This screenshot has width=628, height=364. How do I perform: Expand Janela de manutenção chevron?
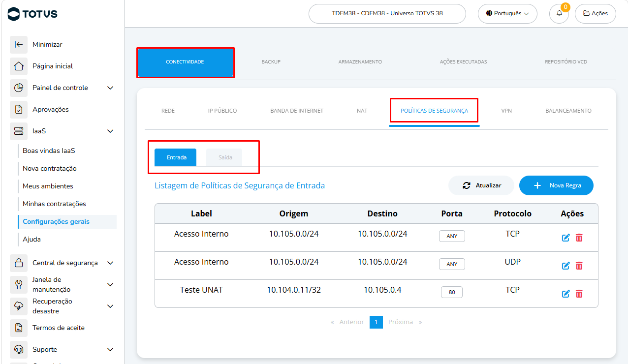click(110, 284)
